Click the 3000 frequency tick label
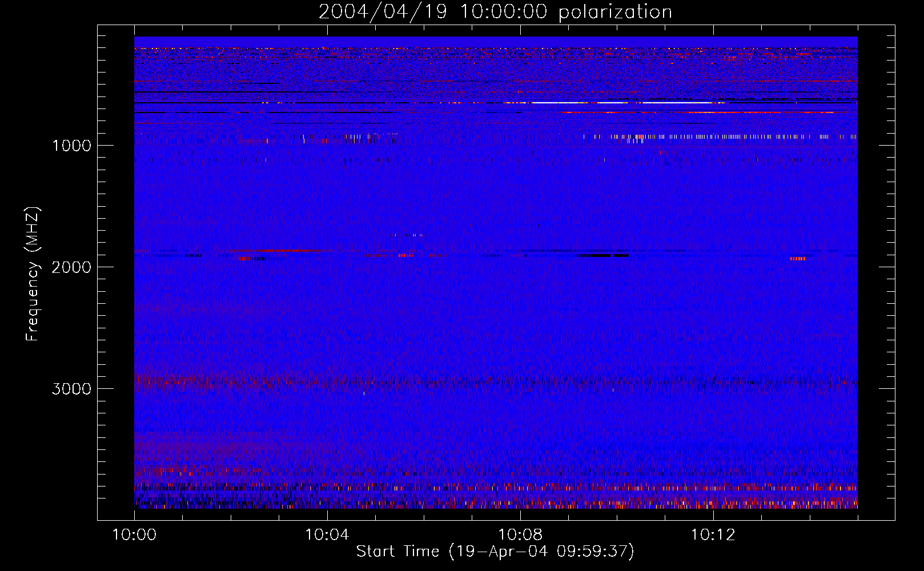The height and width of the screenshot is (571, 924). point(71,389)
